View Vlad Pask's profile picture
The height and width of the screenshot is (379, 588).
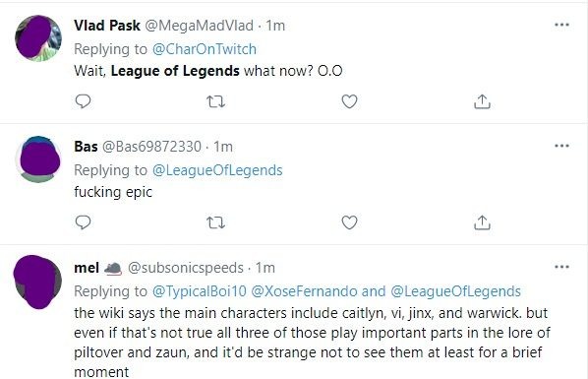(x=38, y=38)
